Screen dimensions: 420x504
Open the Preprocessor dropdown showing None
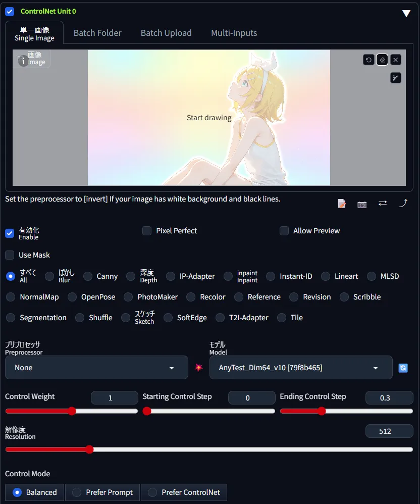point(96,368)
